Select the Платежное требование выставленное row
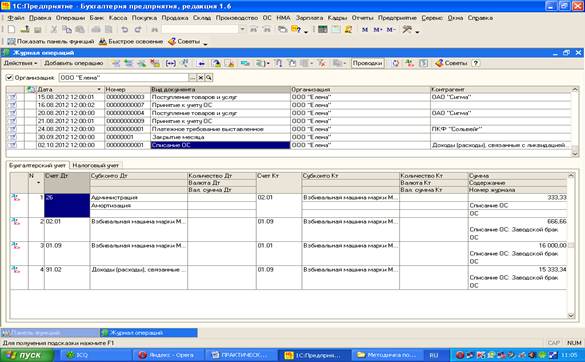The image size is (585, 362). point(289,129)
